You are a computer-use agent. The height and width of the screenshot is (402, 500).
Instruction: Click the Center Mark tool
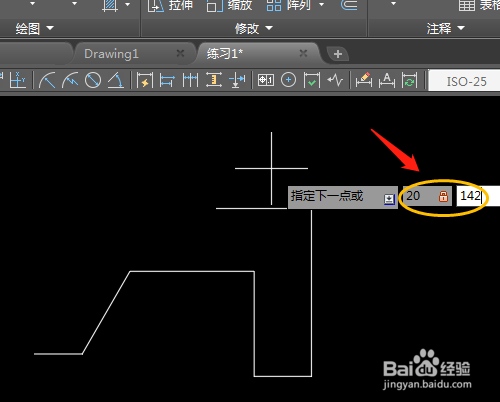[x=288, y=80]
